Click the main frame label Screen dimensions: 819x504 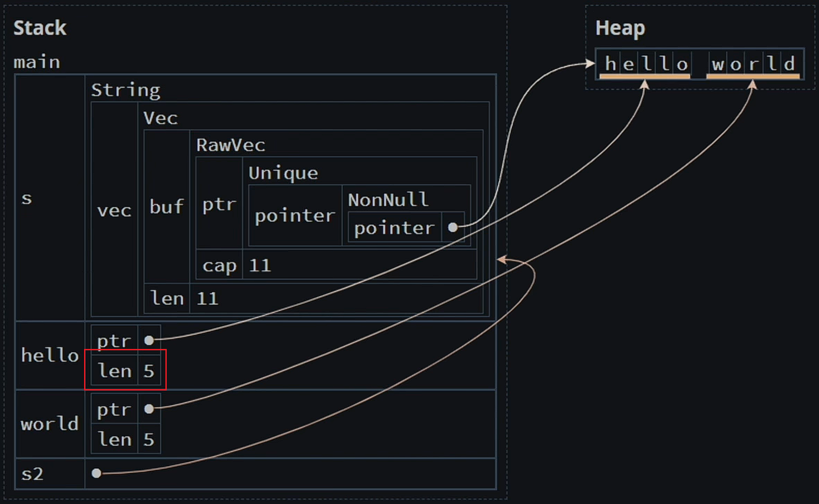37,62
